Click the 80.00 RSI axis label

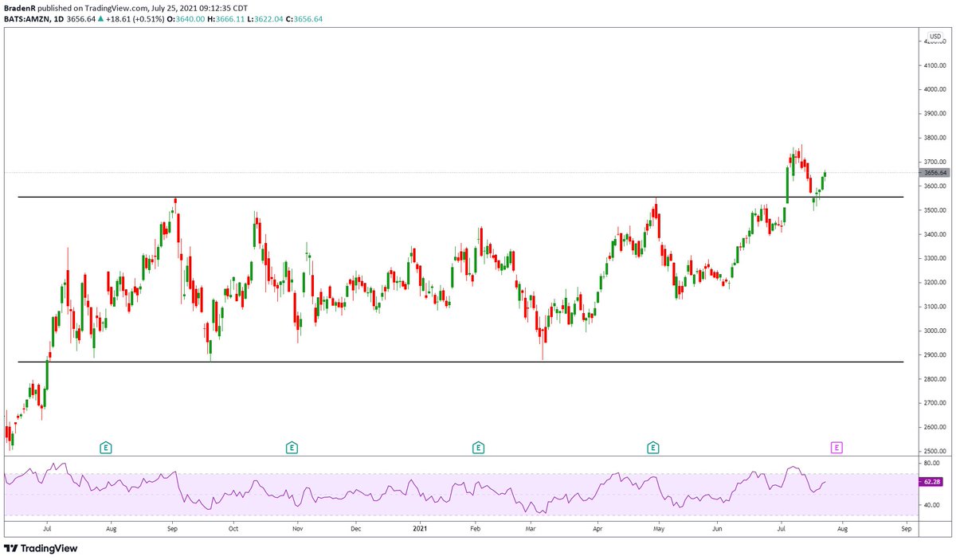[931, 462]
